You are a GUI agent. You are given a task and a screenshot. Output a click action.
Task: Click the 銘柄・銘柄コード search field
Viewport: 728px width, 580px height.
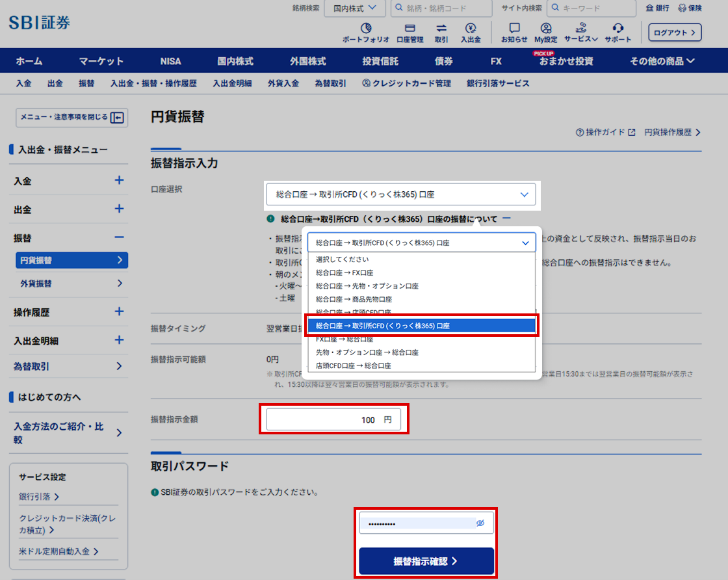click(441, 8)
